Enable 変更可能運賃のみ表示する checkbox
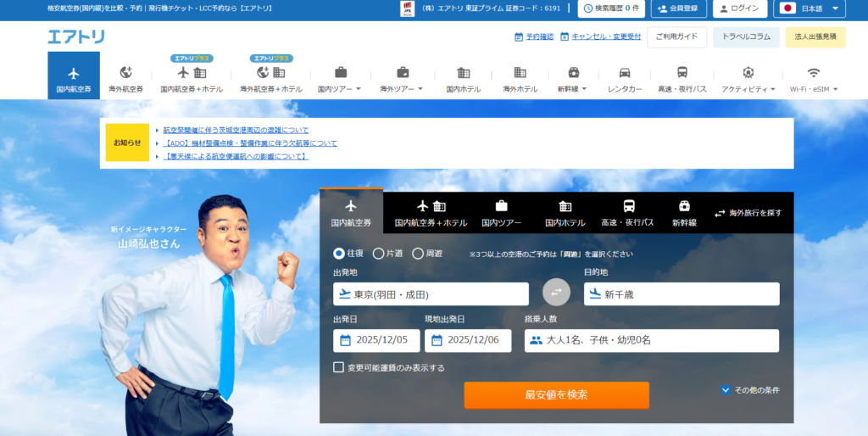The width and height of the screenshot is (868, 436). (339, 367)
